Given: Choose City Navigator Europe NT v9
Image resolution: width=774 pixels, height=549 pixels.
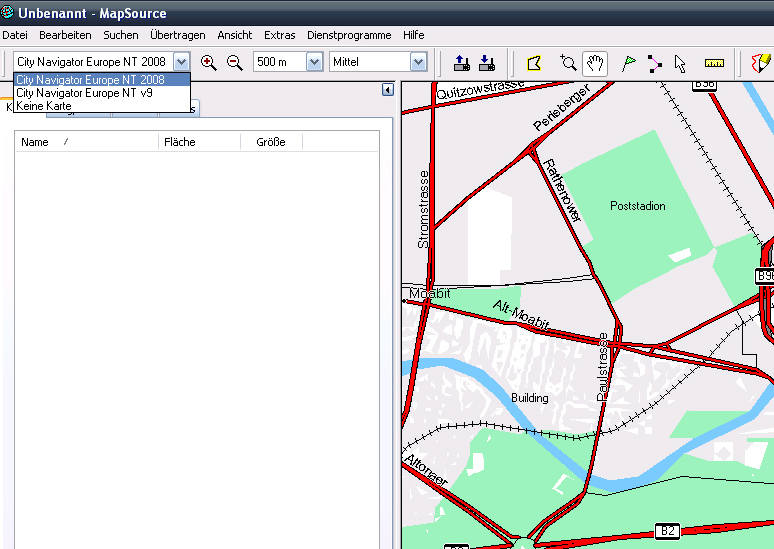Looking at the screenshot, I should pos(84,93).
